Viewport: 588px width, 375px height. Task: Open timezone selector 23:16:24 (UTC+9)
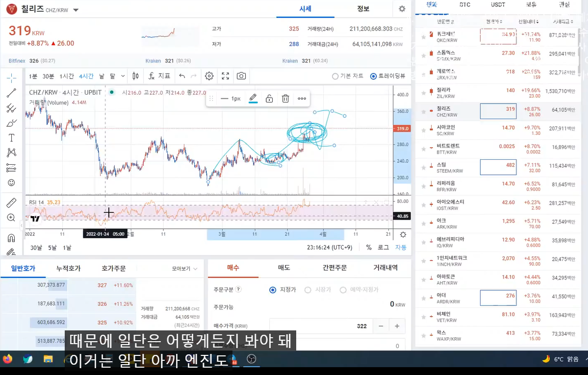[x=329, y=248]
